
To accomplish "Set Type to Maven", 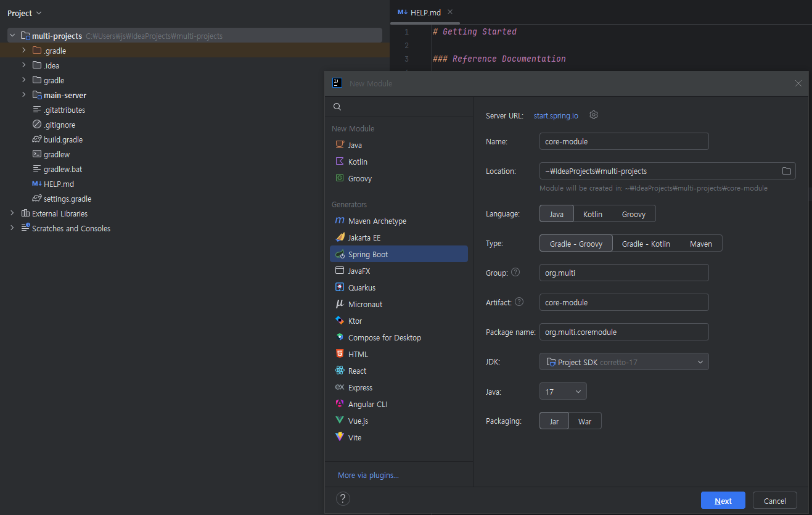I will [x=701, y=244].
